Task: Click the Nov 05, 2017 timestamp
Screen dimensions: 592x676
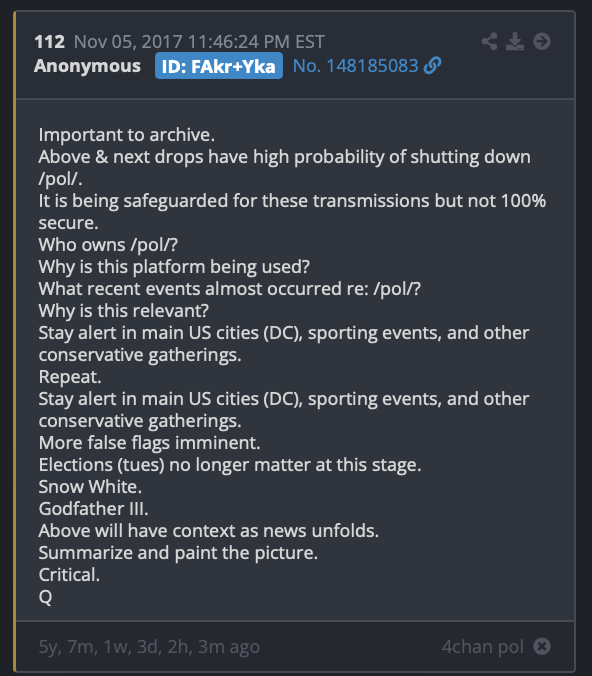Action: (199, 42)
